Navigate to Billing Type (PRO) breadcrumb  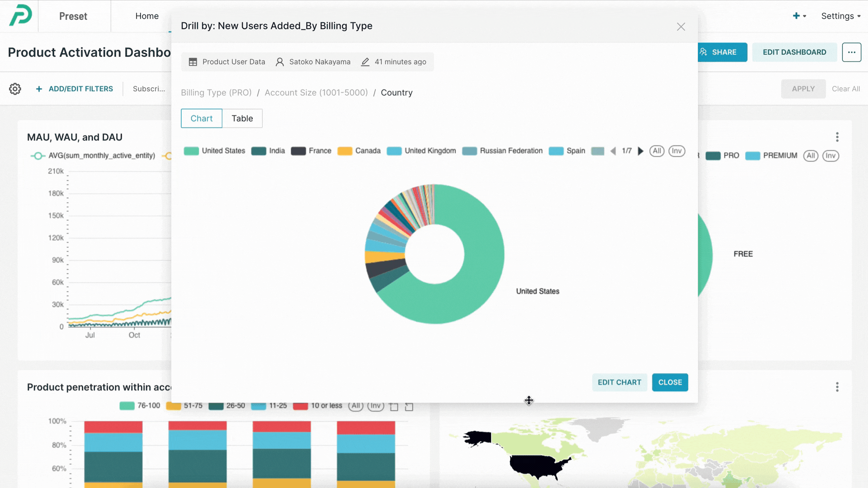[x=216, y=93]
